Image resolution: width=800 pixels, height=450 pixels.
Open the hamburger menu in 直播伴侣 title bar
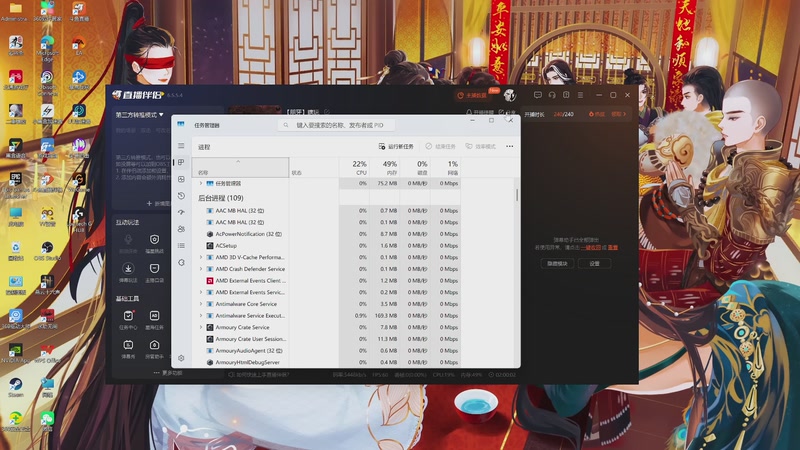(x=580, y=95)
